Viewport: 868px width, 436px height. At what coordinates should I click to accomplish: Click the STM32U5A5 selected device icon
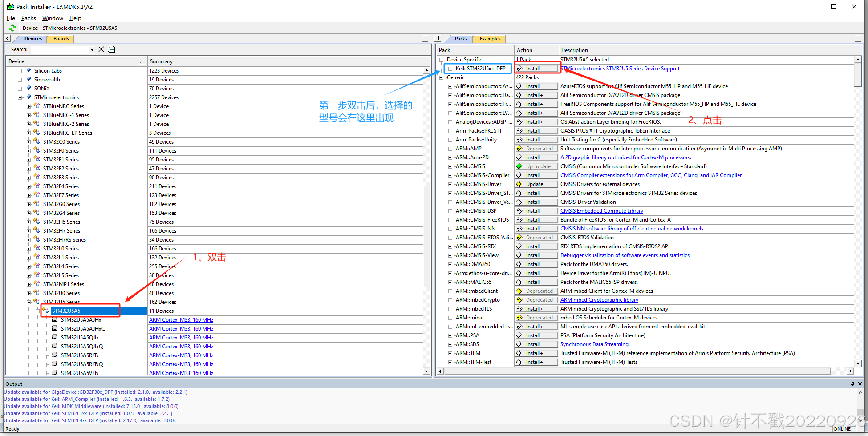pos(45,311)
